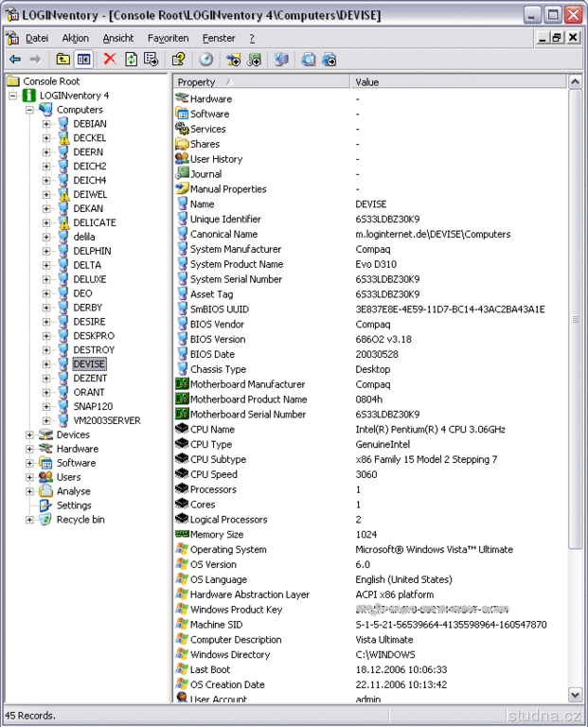Viewport: 588px width, 727px height.
Task: Click the User History icon in list
Action: 182,159
